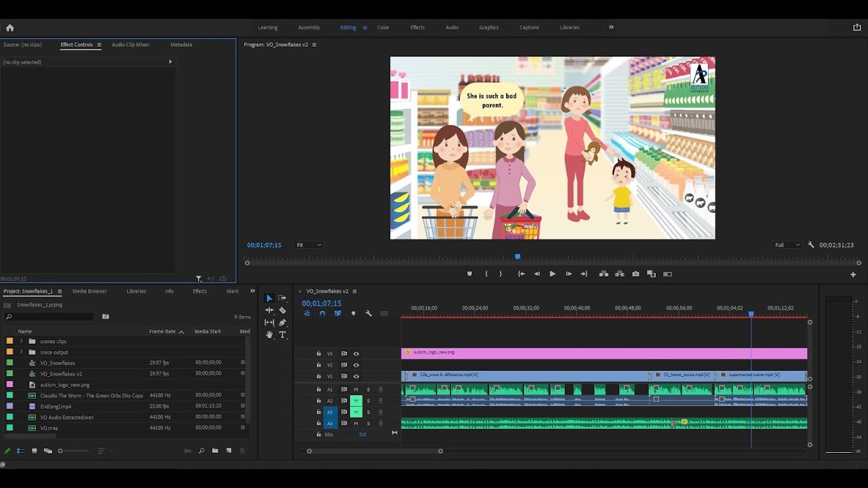Click the Lift button
This screenshot has height=488, width=868.
tap(604, 274)
